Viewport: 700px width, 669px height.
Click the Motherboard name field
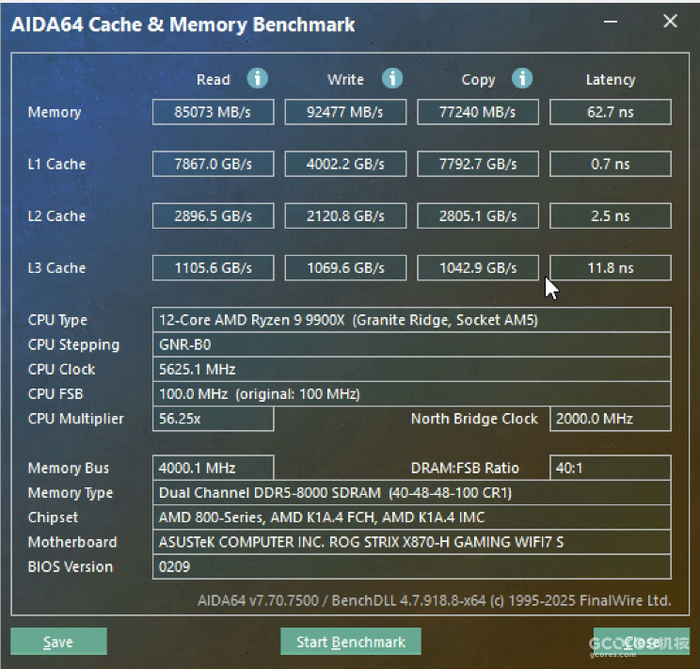pyautogui.click(x=412, y=542)
